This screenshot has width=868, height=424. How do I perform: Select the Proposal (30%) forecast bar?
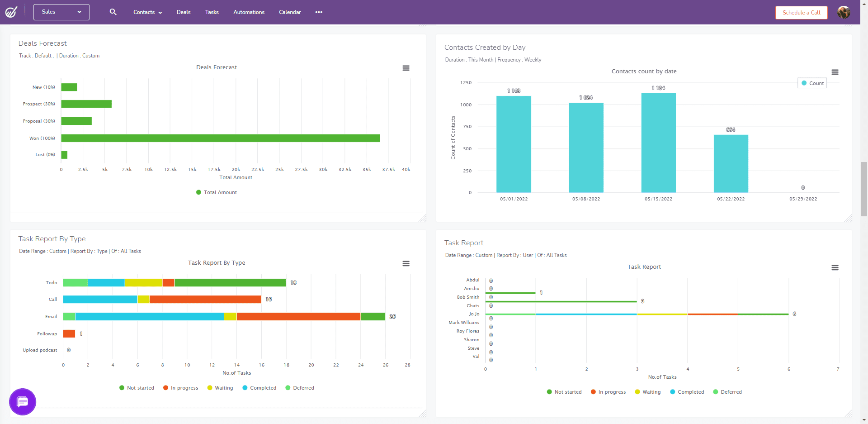click(x=76, y=121)
